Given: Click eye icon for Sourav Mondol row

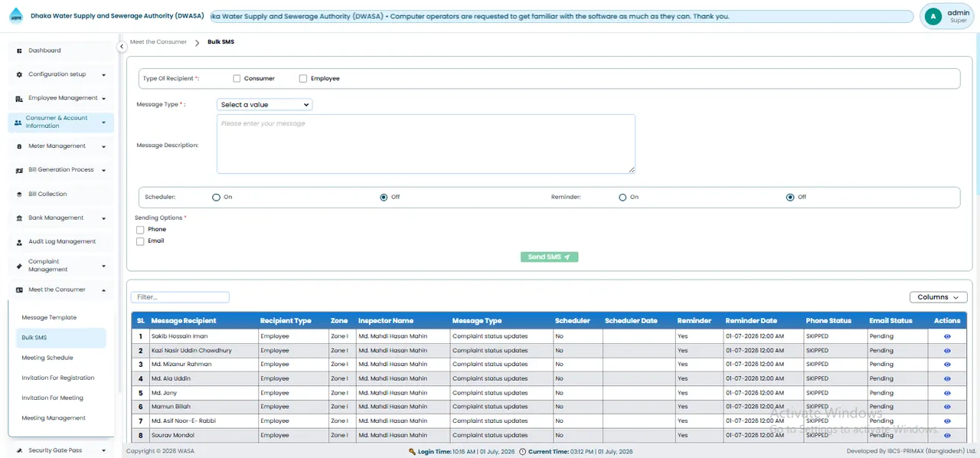Looking at the screenshot, I should click(x=947, y=435).
